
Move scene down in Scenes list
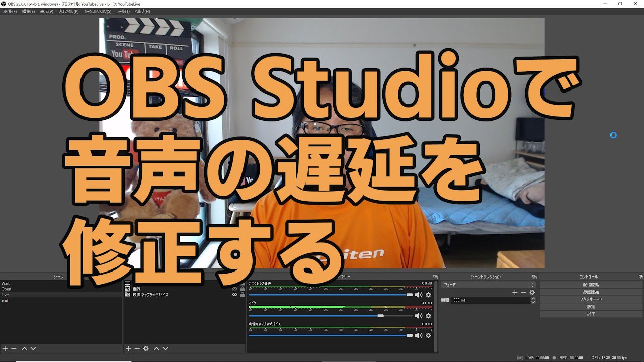pos(33,348)
